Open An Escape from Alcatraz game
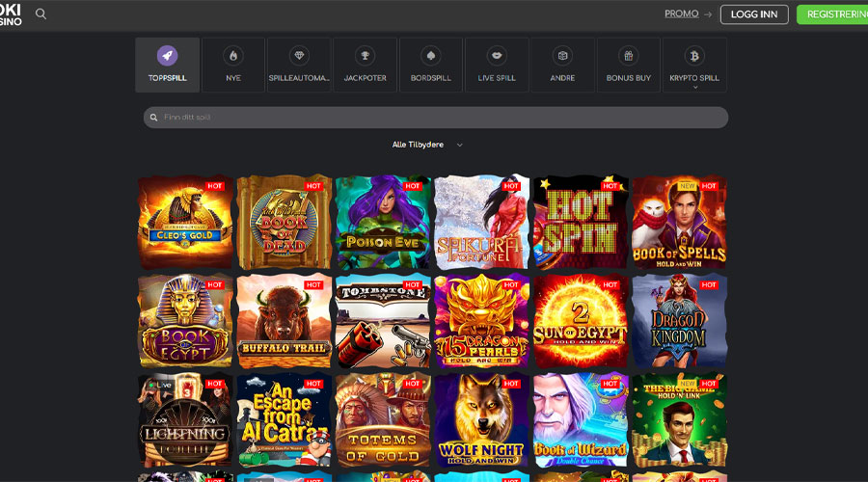 click(x=284, y=420)
